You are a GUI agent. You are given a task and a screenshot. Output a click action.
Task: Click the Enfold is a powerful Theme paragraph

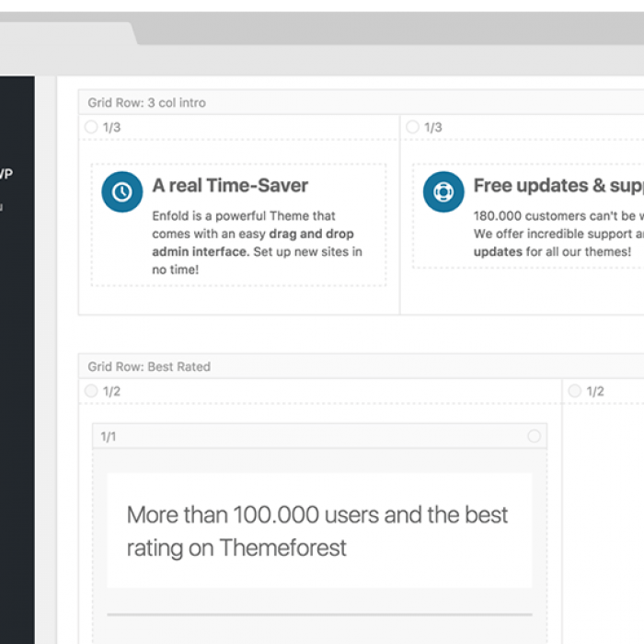click(x=257, y=243)
